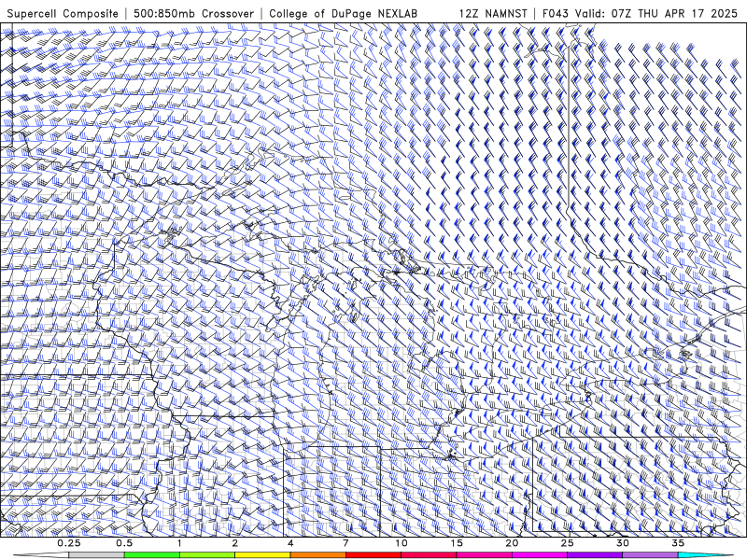Click 'College of DuPage NEXLAB' header text
The width and height of the screenshot is (747, 560).
click(x=343, y=14)
